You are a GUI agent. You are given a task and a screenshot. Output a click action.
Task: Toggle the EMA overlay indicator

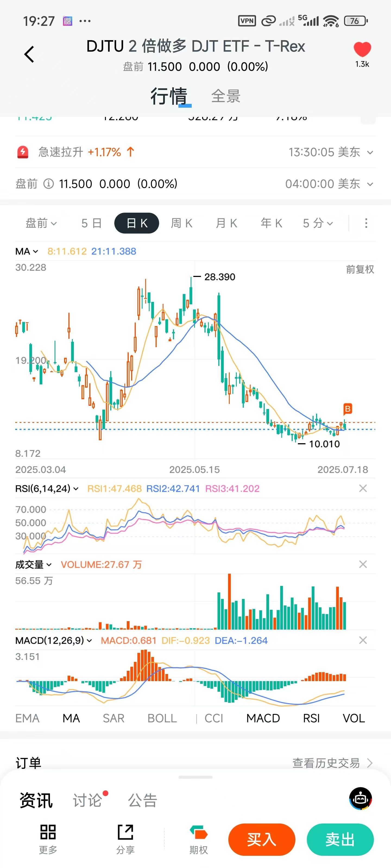pyautogui.click(x=27, y=718)
